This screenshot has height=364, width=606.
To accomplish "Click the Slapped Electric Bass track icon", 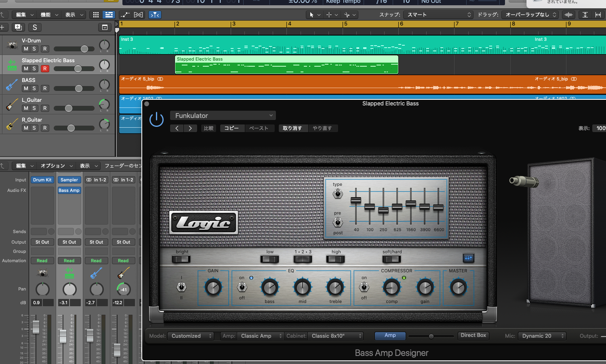I will (12, 65).
